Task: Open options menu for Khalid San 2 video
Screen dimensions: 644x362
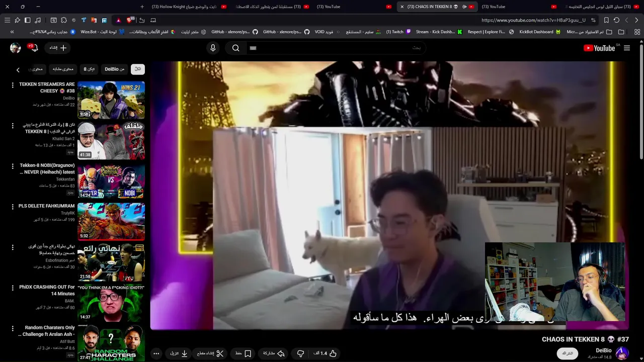Action: (x=13, y=126)
